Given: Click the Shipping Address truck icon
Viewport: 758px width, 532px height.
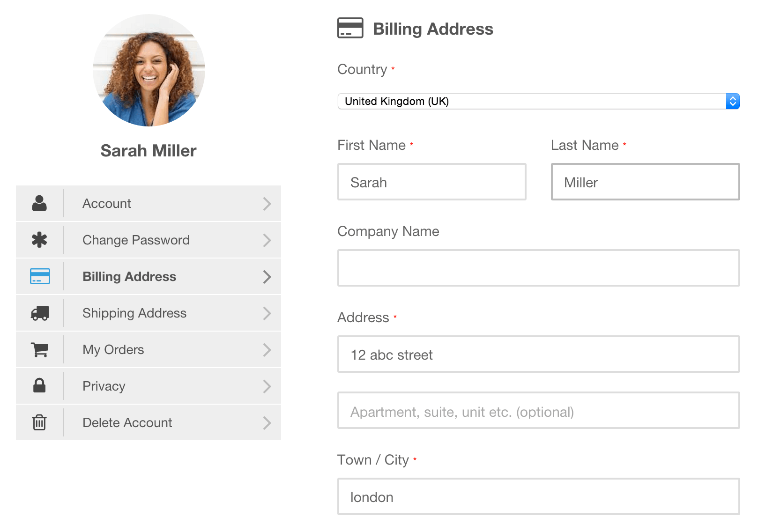Looking at the screenshot, I should tap(39, 313).
